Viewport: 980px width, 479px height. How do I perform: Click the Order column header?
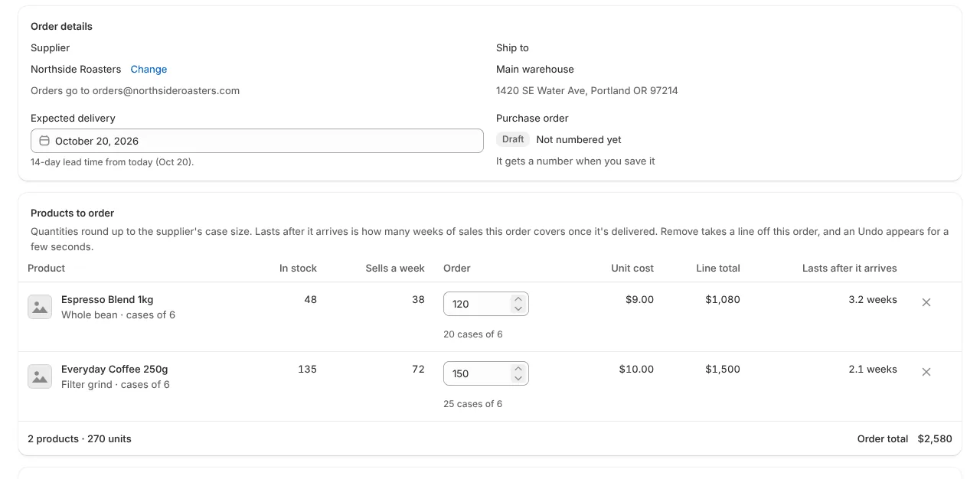[457, 268]
